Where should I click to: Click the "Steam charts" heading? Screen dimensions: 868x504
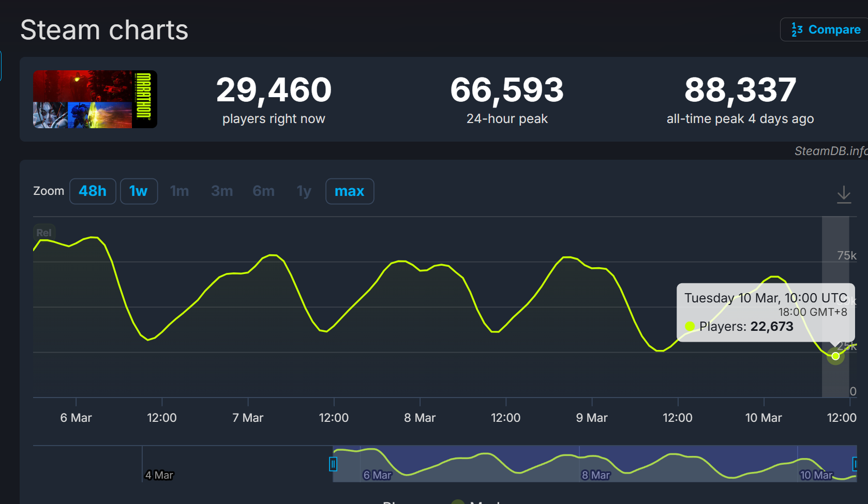[x=104, y=30]
